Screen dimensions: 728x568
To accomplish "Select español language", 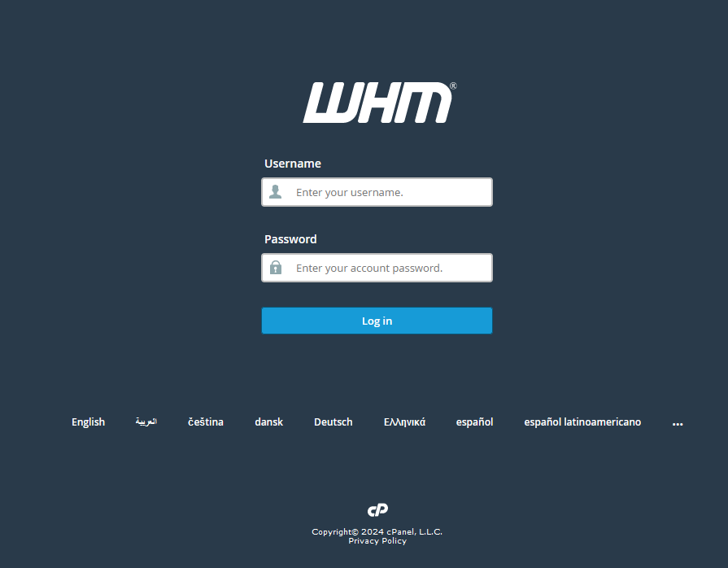I will pos(474,422).
